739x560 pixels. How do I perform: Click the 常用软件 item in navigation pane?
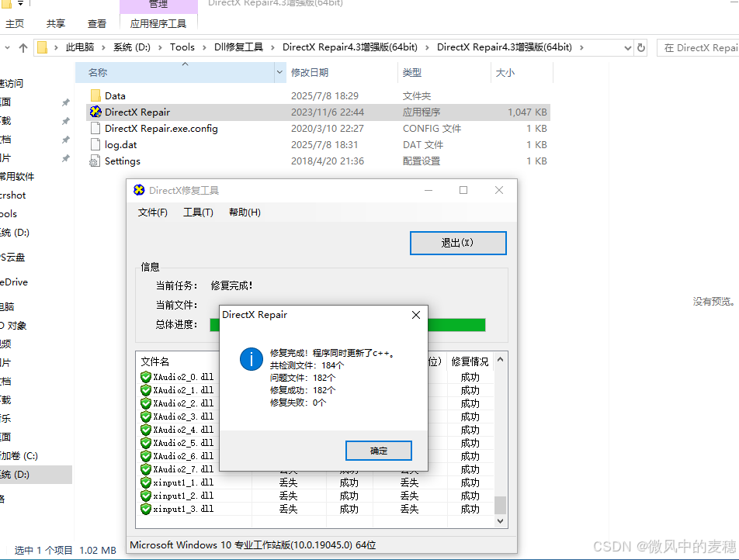coord(17,176)
